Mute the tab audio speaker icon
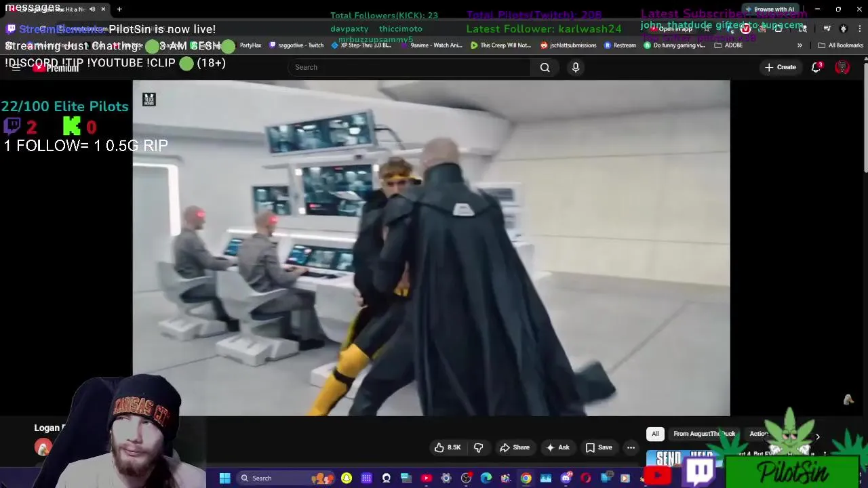868x488 pixels. click(92, 9)
